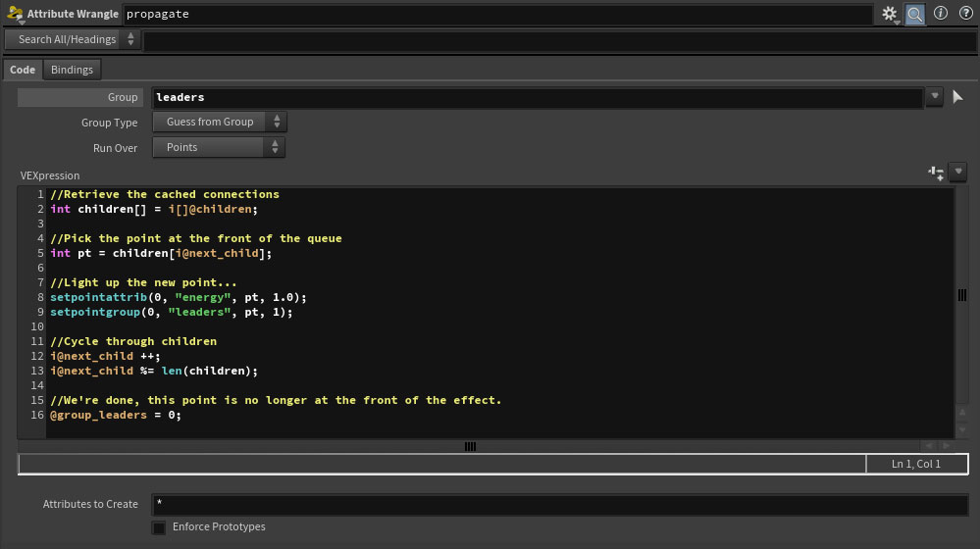
Task: Click the code editor scroll down arrow
Action: [x=962, y=429]
